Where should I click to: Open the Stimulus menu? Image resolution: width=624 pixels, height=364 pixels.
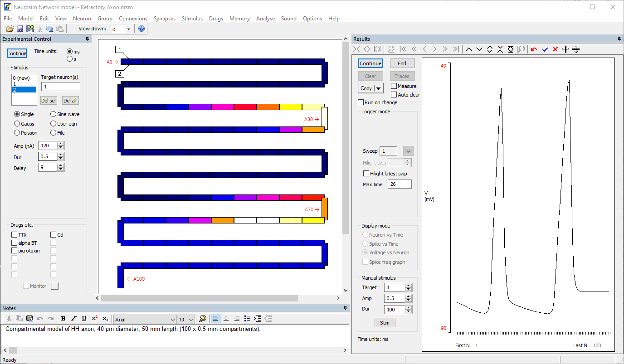pyautogui.click(x=192, y=19)
